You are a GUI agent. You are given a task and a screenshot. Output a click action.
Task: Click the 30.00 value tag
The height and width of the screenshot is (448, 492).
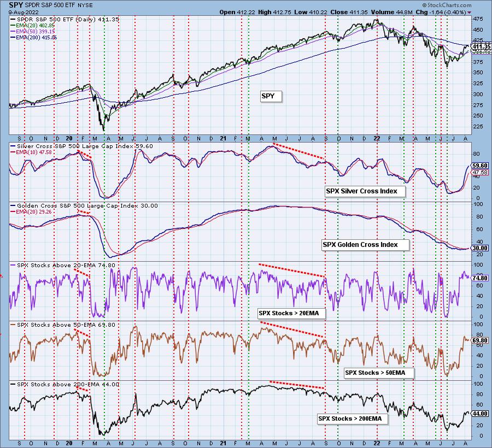[481, 248]
